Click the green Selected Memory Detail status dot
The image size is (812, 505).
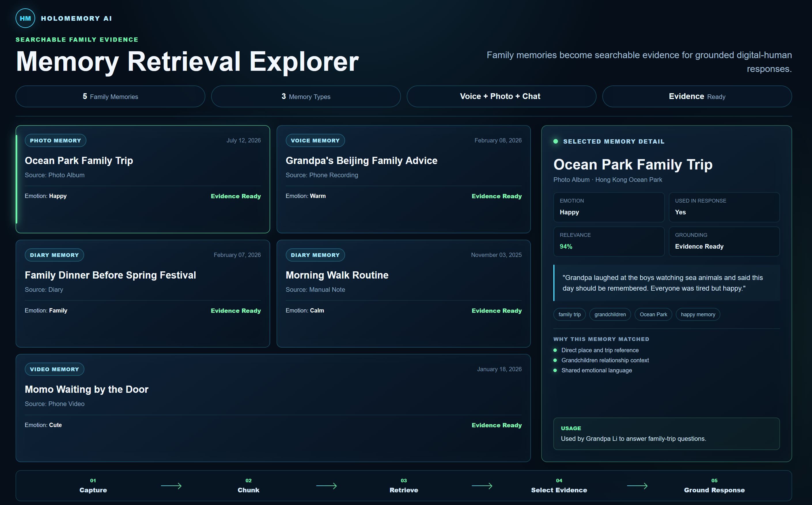tap(556, 141)
